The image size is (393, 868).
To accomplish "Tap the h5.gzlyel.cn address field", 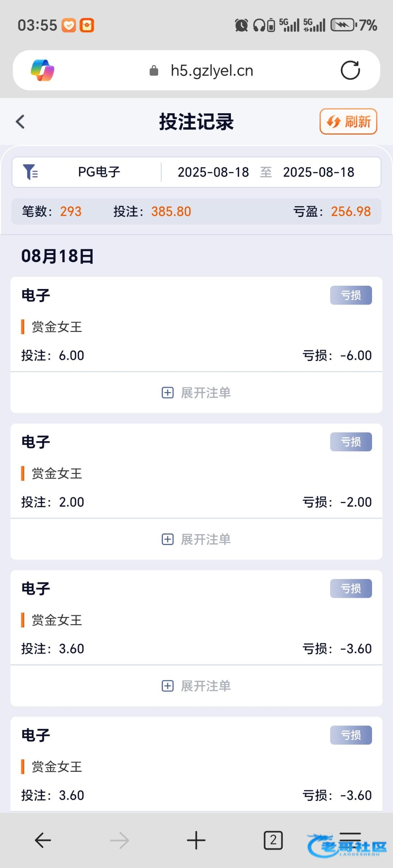I will [x=212, y=71].
